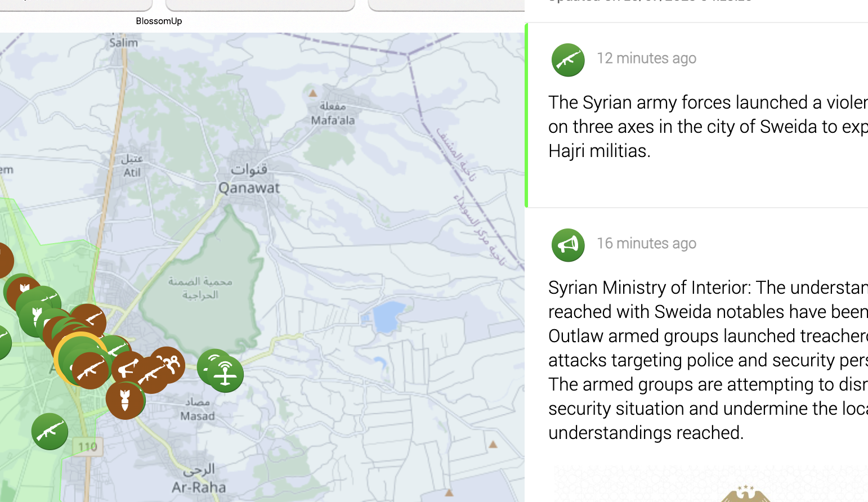868x502 pixels.
Task: Click the green megaphone icon on the 16 minutes post
Action: [568, 245]
